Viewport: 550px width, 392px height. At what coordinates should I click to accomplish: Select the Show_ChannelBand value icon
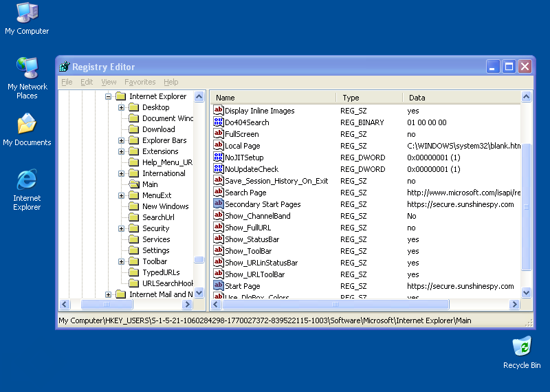point(218,216)
